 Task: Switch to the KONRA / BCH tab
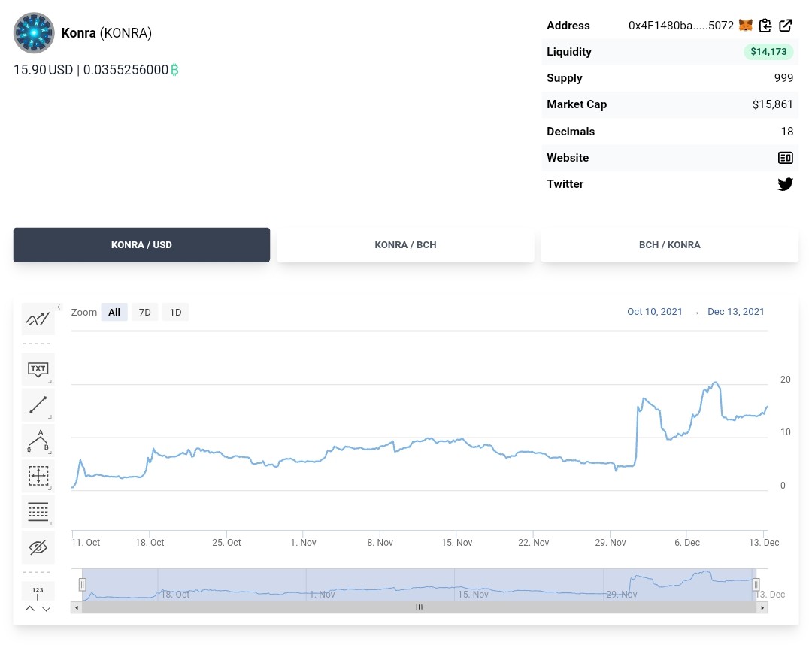[x=405, y=245]
